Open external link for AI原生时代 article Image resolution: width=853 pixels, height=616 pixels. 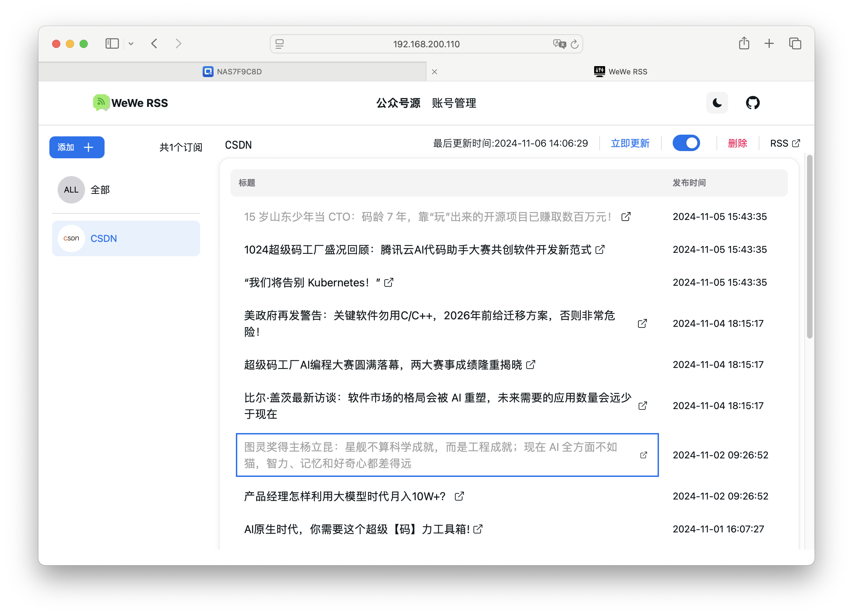click(478, 529)
